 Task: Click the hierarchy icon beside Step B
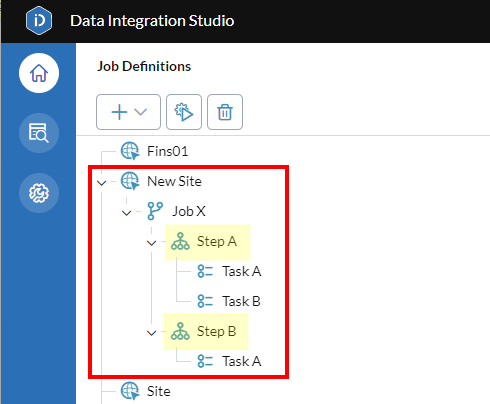[x=180, y=331]
